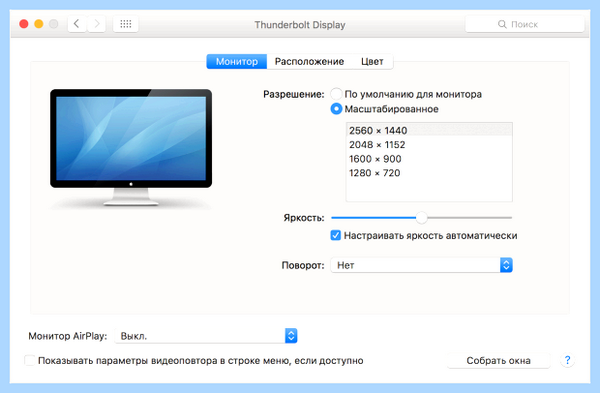Screen dimensions: 600x393
Task: Select 'Масштабированное' radio button
Action: pyautogui.click(x=336, y=109)
